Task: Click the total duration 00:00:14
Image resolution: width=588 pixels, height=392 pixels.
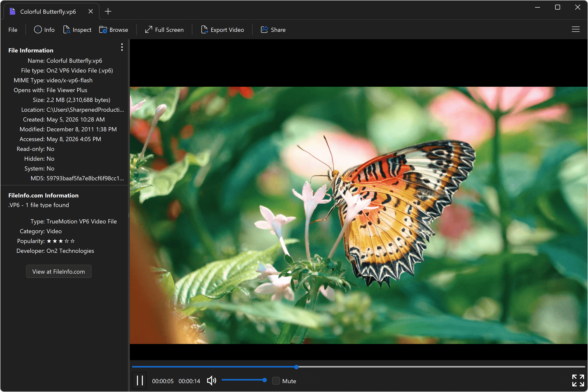Action: pos(189,381)
